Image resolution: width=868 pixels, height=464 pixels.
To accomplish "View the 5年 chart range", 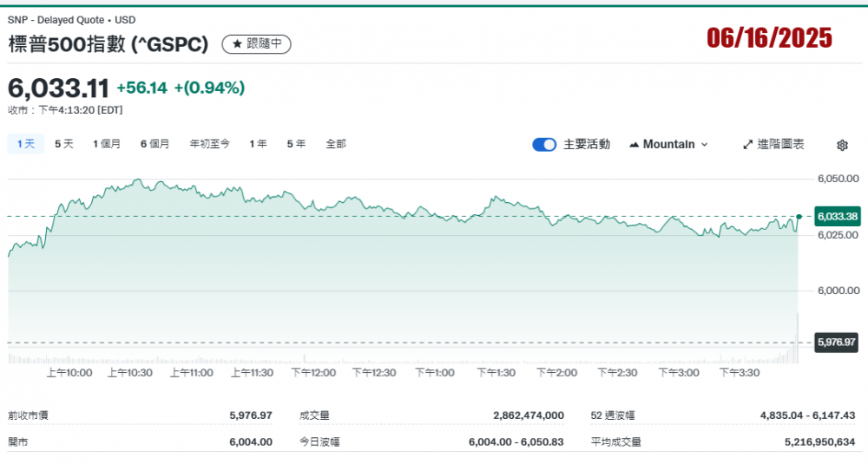I will tap(296, 144).
